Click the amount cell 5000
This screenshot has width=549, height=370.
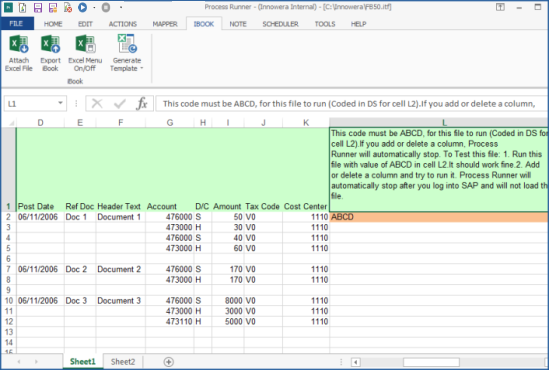pos(228,322)
